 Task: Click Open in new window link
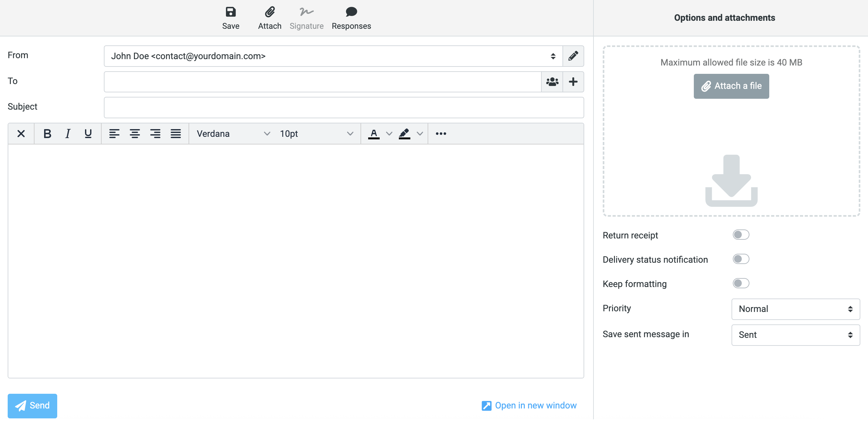point(529,406)
